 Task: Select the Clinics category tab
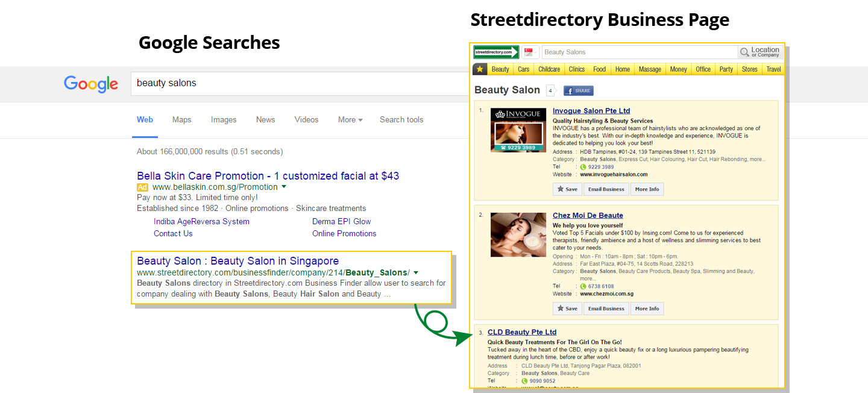coord(577,69)
